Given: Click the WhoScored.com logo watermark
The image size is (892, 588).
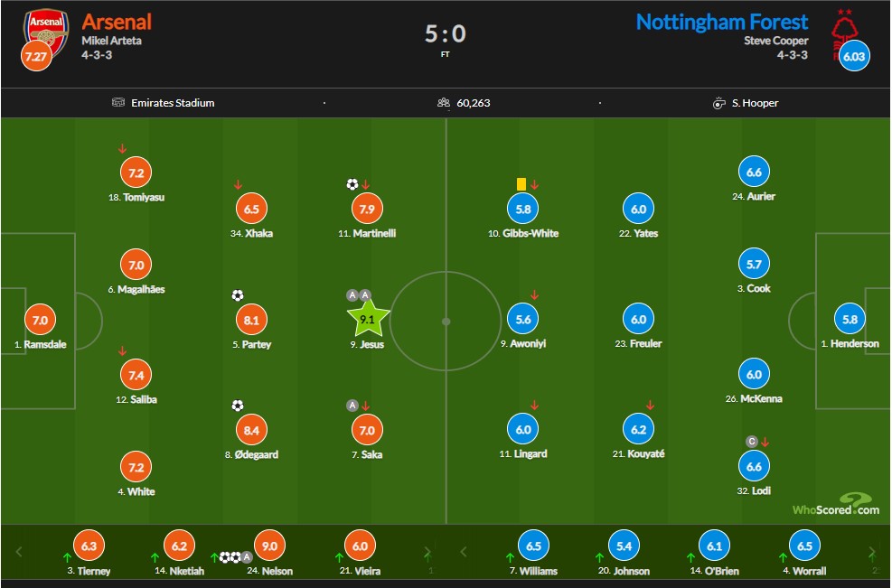Looking at the screenshot, I should pyautogui.click(x=836, y=504).
